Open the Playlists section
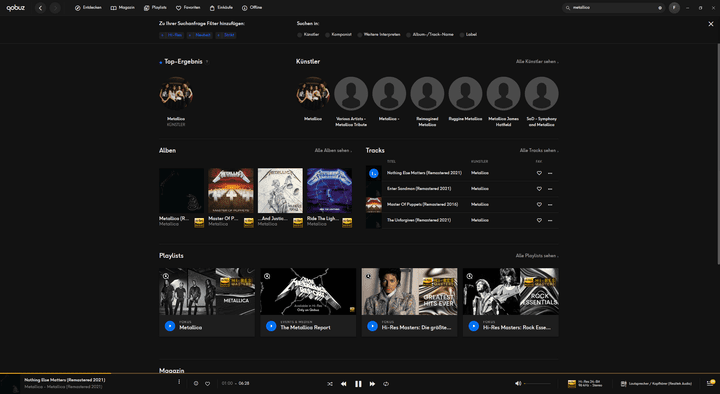Image resolution: width=720 pixels, height=394 pixels. click(155, 8)
